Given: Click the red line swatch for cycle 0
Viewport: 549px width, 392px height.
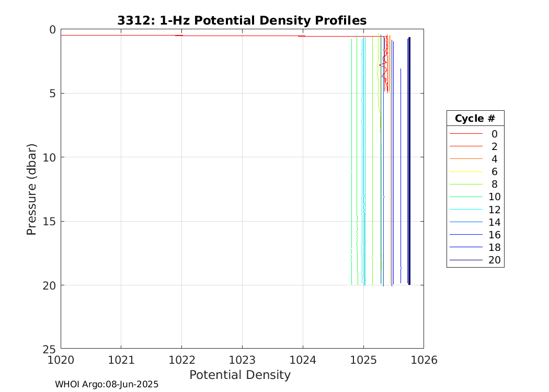Looking at the screenshot, I should click(466, 134).
